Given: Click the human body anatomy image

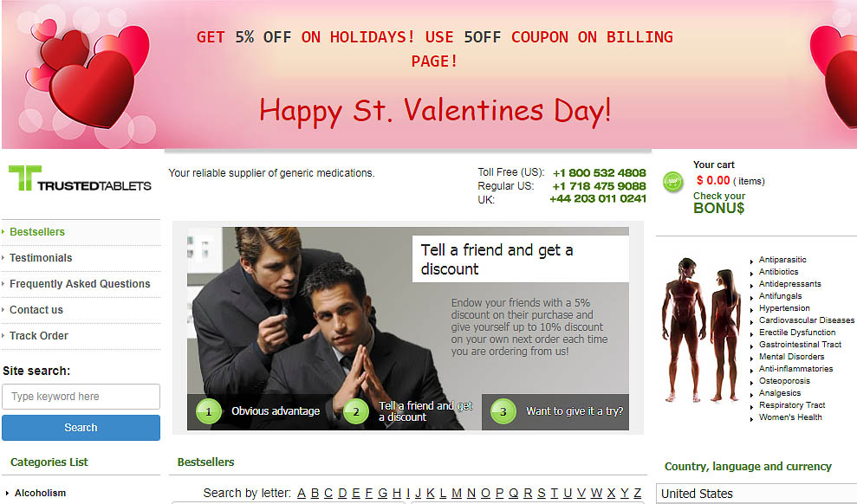Looking at the screenshot, I should [x=702, y=330].
